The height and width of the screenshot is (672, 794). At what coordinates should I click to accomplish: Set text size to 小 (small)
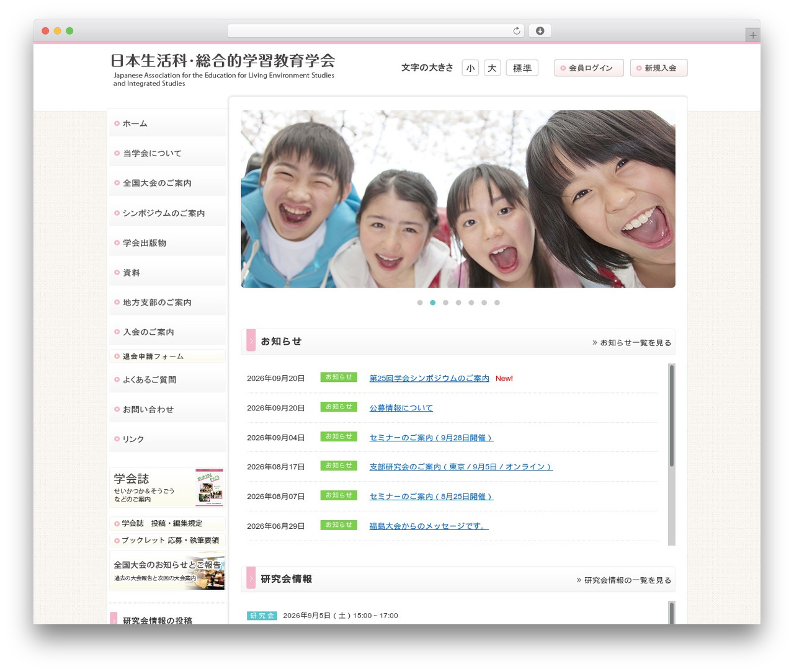(470, 68)
